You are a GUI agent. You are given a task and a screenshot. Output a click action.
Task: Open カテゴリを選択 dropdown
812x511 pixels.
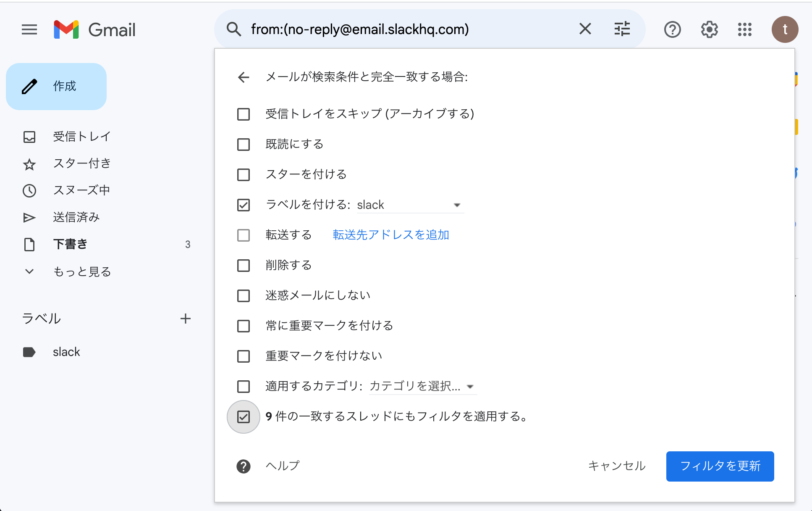point(423,386)
